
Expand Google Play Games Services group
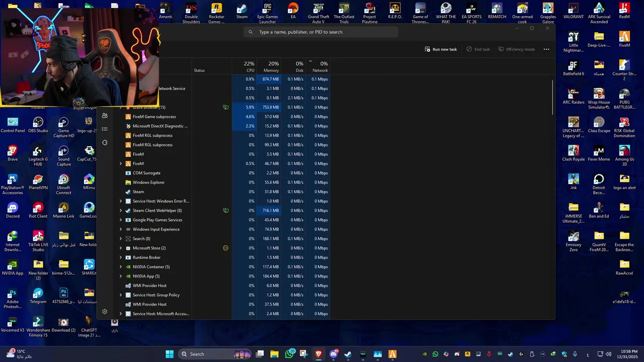(x=120, y=220)
